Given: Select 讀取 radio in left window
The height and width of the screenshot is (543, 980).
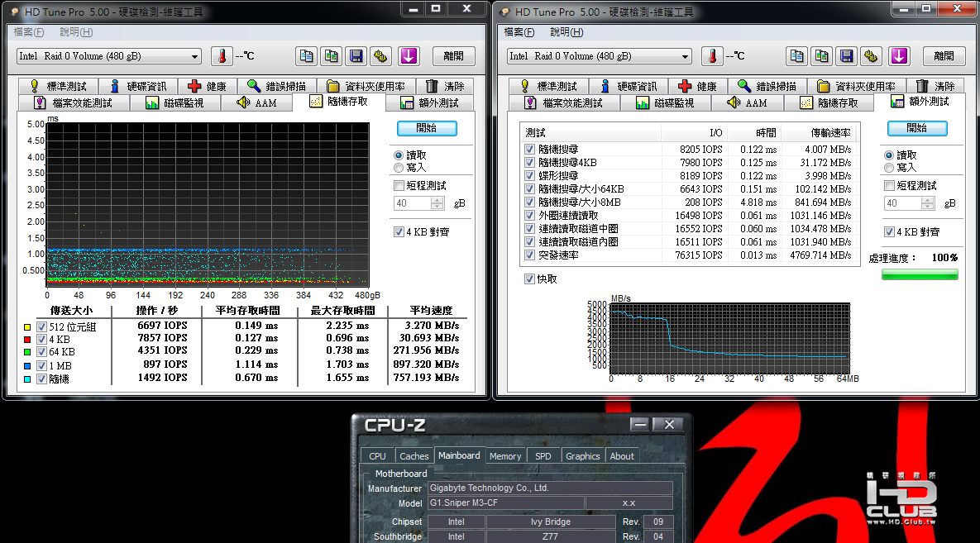Looking at the screenshot, I should click(399, 155).
